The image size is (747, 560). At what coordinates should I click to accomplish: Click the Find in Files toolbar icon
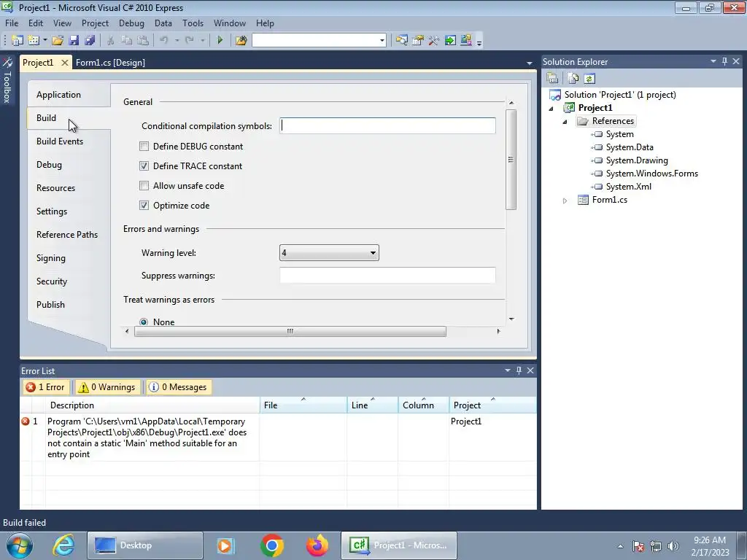coord(241,41)
